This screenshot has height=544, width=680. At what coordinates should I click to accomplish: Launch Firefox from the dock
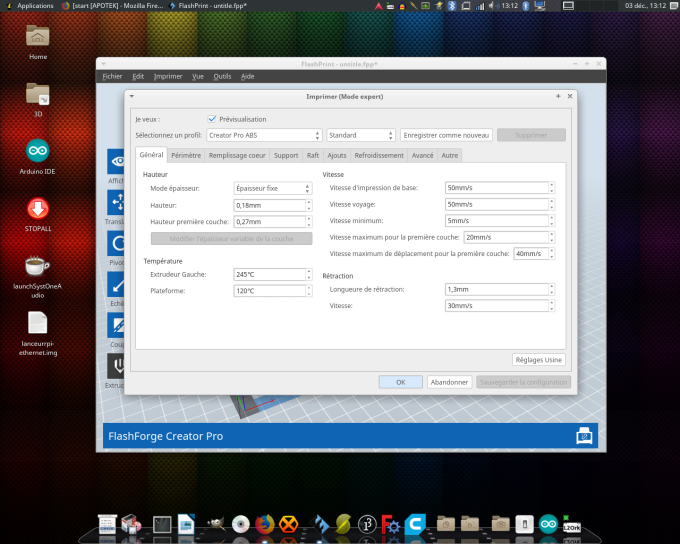click(264, 523)
